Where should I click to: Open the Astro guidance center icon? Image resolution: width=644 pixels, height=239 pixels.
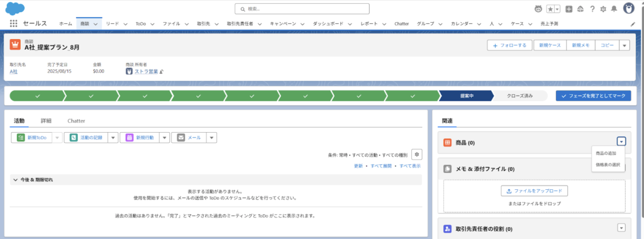click(538, 9)
